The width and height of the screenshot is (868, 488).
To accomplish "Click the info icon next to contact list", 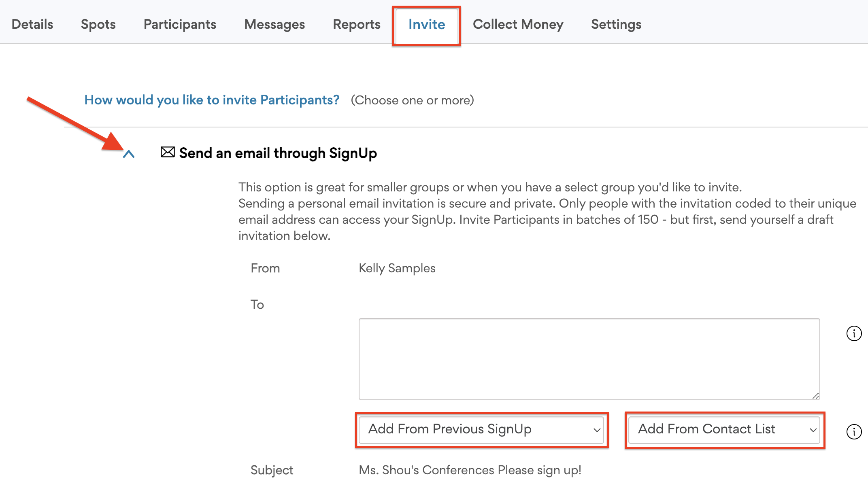I will (x=854, y=431).
